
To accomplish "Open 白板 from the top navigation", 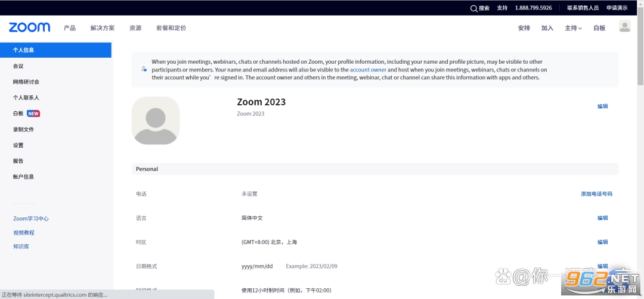I will point(600,29).
